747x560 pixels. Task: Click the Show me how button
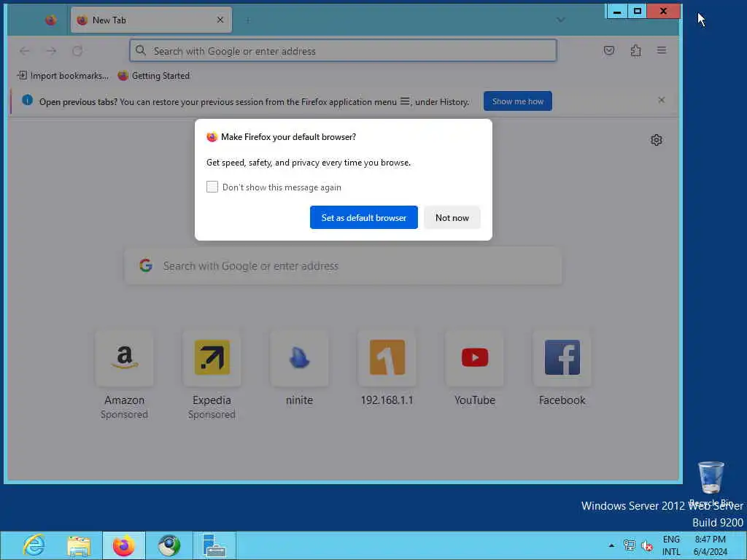point(518,101)
